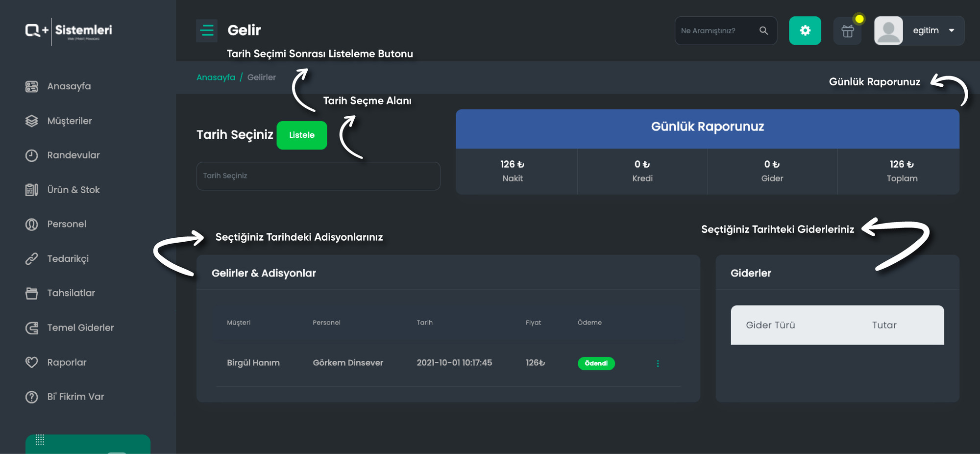
Task: Click the Tarih column header
Action: tap(425, 323)
